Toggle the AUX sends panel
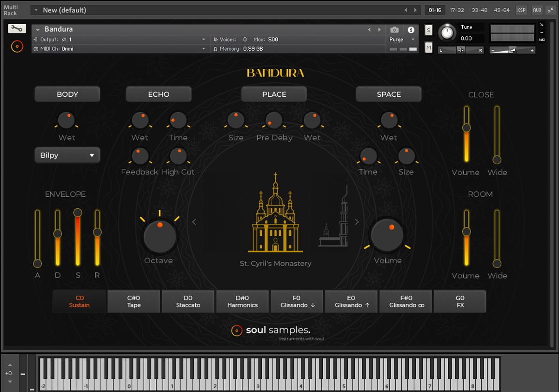Viewport: 559px width, 392px height. (x=537, y=10)
